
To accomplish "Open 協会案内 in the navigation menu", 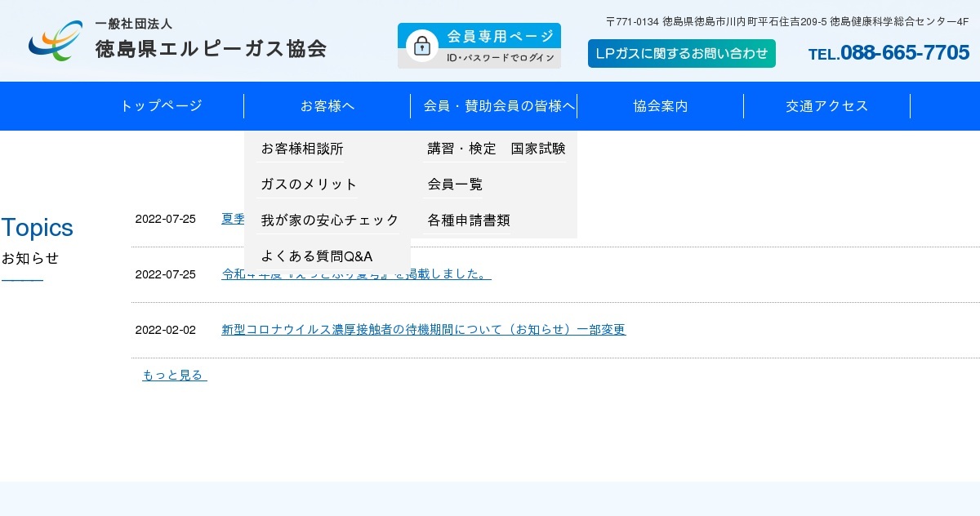I will coord(660,105).
